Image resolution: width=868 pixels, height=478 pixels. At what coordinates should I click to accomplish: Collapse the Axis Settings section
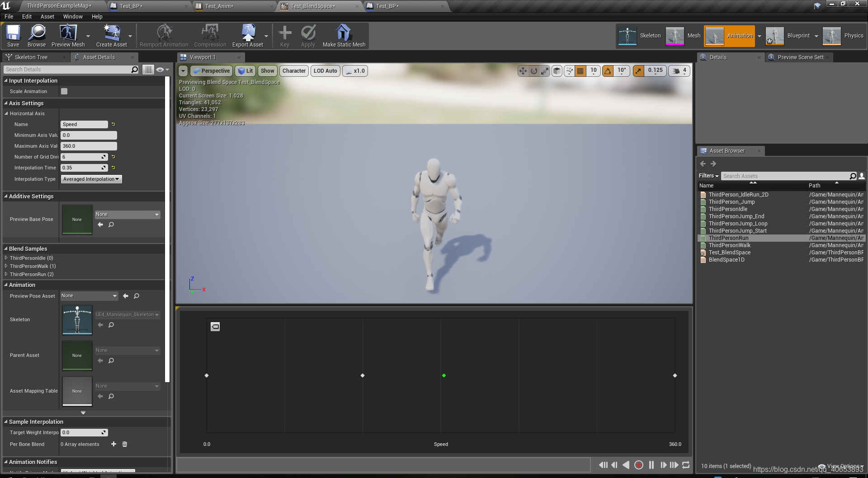click(6, 103)
